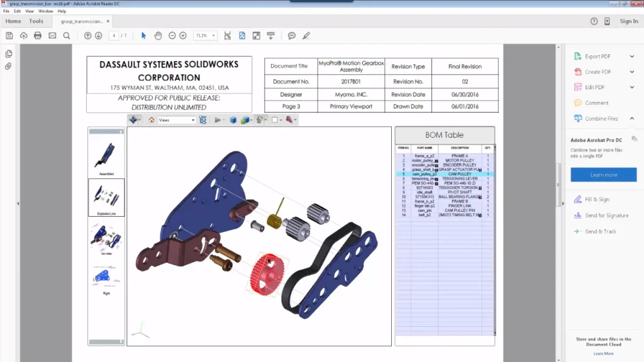Open the 3D background color swatch

(274, 119)
